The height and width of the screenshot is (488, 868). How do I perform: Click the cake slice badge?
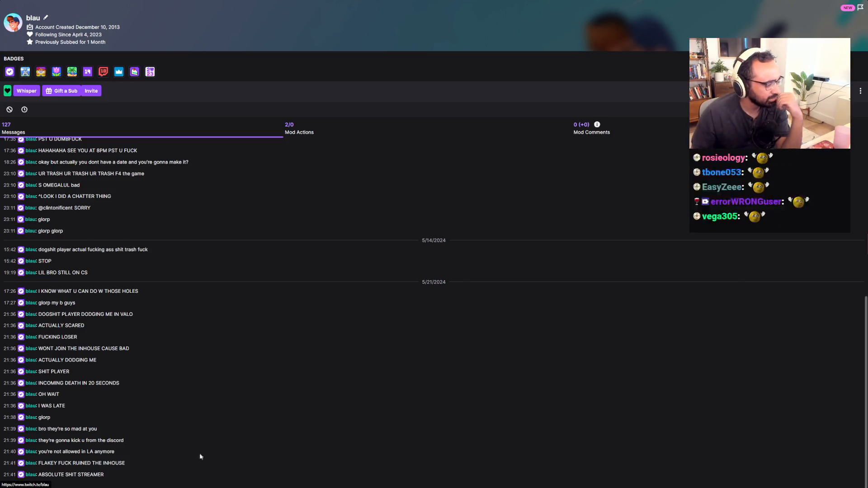(134, 71)
